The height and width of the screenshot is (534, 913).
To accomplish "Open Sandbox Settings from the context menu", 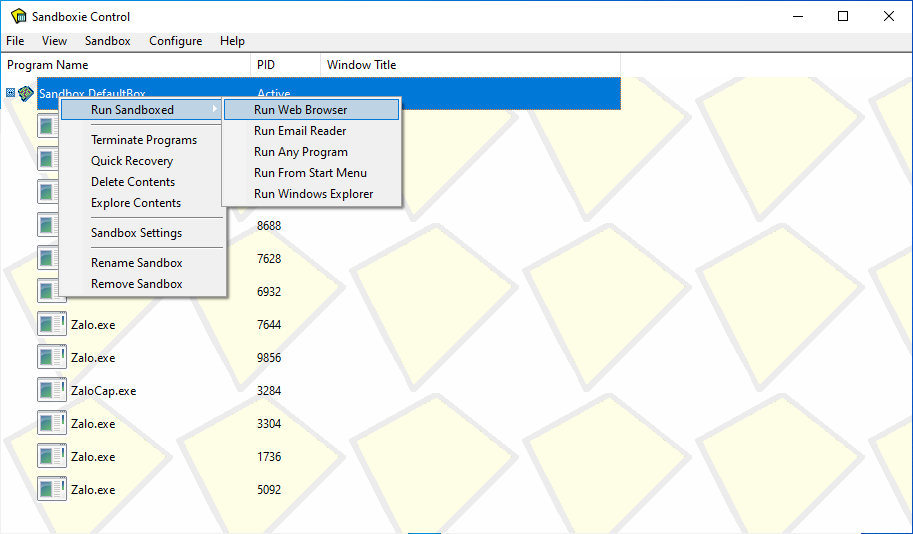I will tap(136, 233).
